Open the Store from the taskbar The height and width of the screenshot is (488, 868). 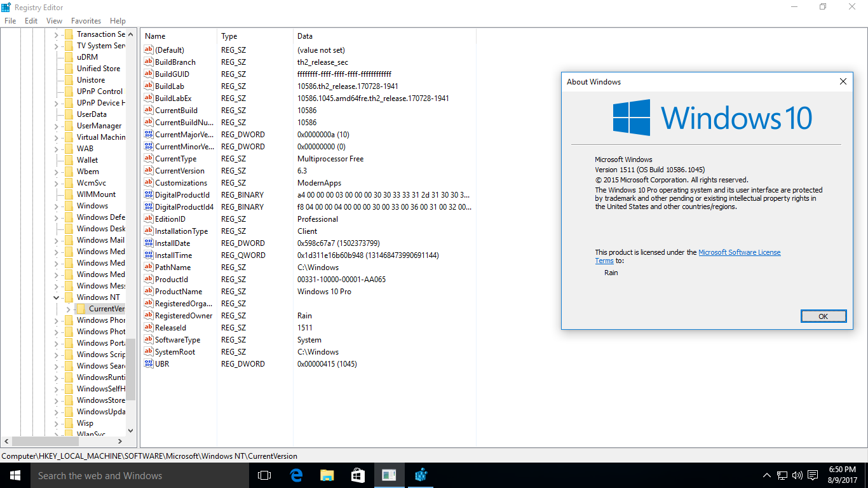click(x=358, y=475)
